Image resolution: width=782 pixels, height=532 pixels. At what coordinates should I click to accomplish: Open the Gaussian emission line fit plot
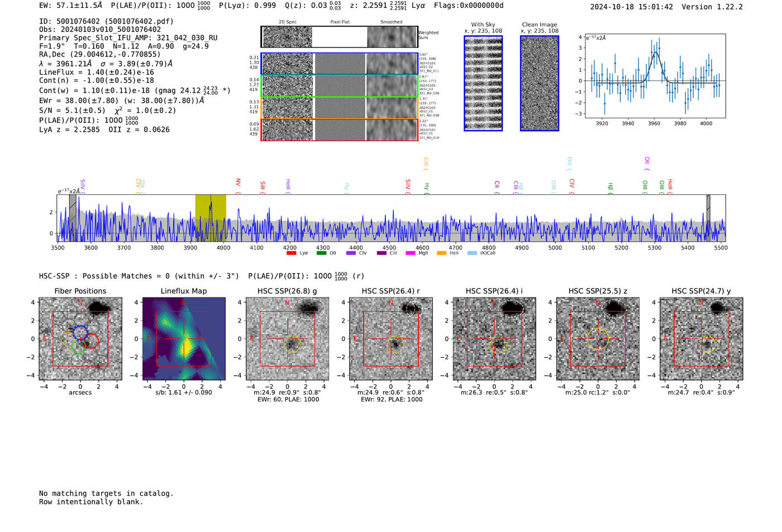pyautogui.click(x=655, y=76)
